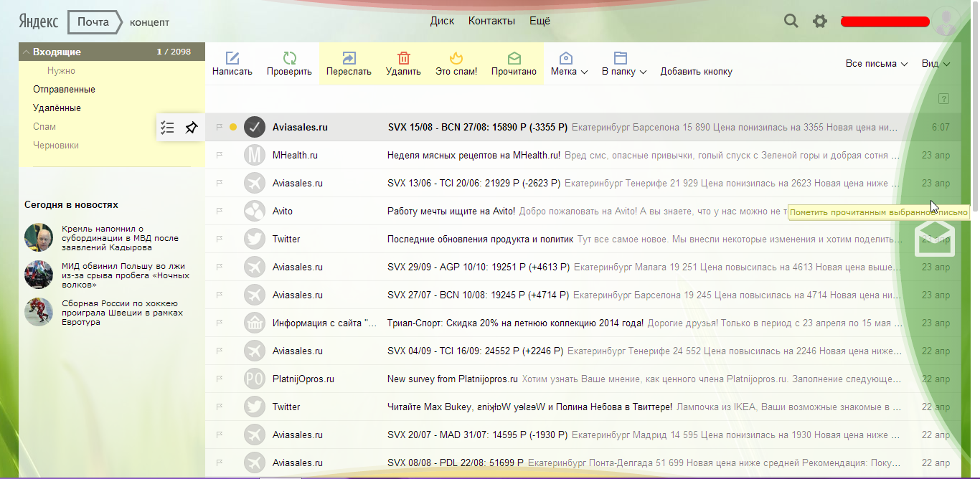Viewport: 980px width, 479px height.
Task: Click the Яндекс logo
Action: click(39, 22)
